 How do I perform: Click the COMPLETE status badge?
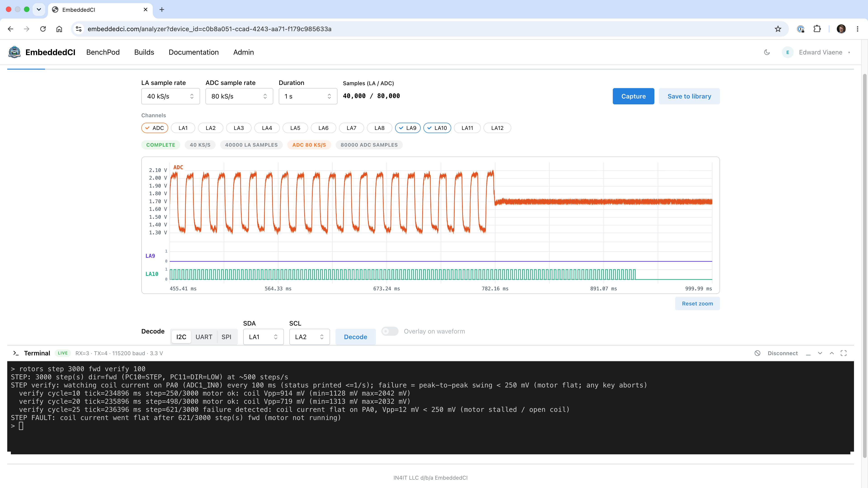click(x=161, y=145)
